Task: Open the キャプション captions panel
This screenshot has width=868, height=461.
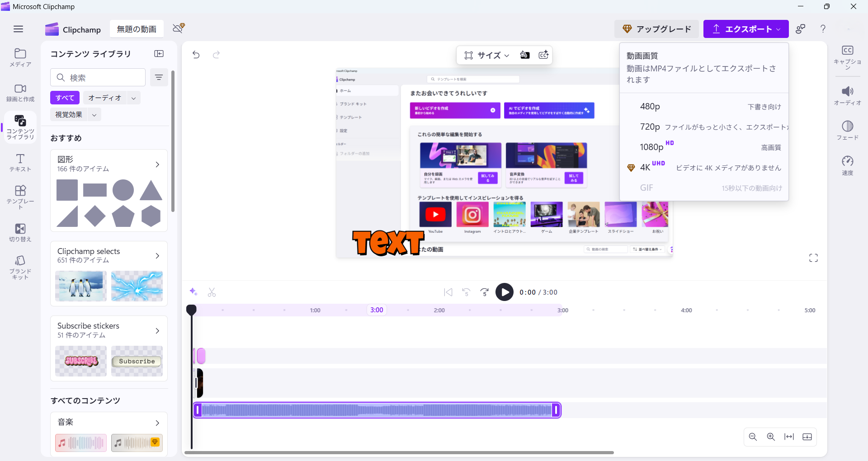Action: 848,57
